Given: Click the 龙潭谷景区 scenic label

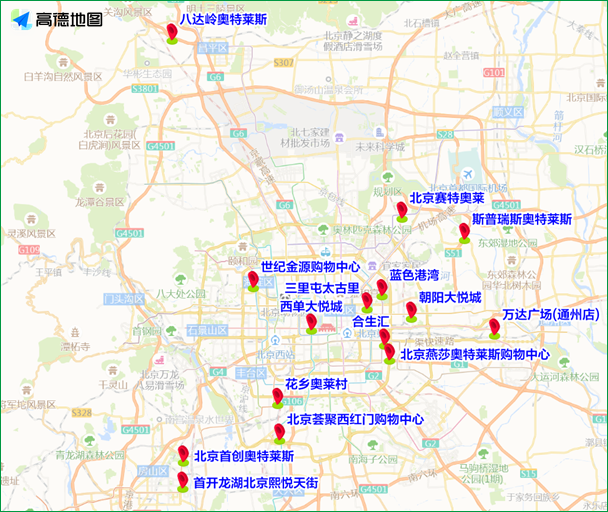Looking at the screenshot, I should pyautogui.click(x=100, y=202).
